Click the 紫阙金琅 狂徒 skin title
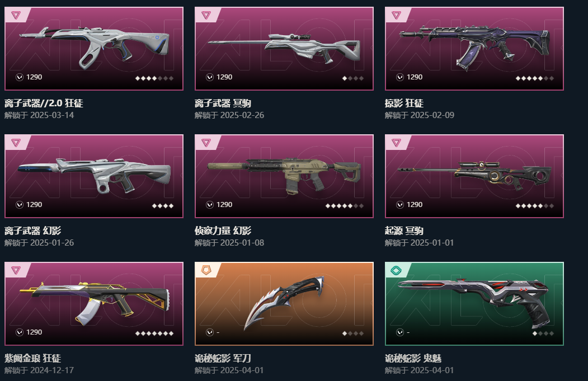Screen dimensions: 588x381 32,358
